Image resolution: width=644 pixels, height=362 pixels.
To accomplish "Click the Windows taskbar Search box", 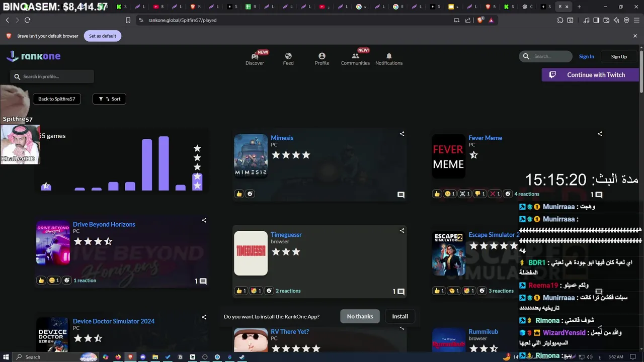I will click(55, 357).
